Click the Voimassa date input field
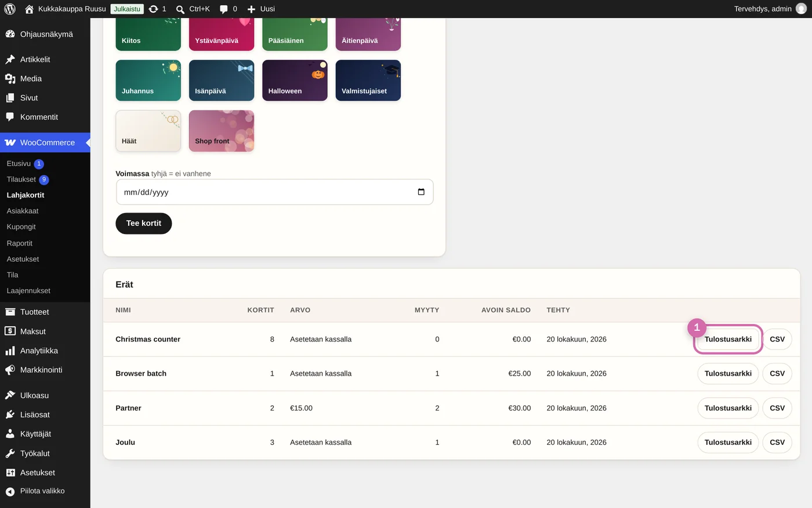Viewport: 812px width, 508px height. pyautogui.click(x=274, y=192)
